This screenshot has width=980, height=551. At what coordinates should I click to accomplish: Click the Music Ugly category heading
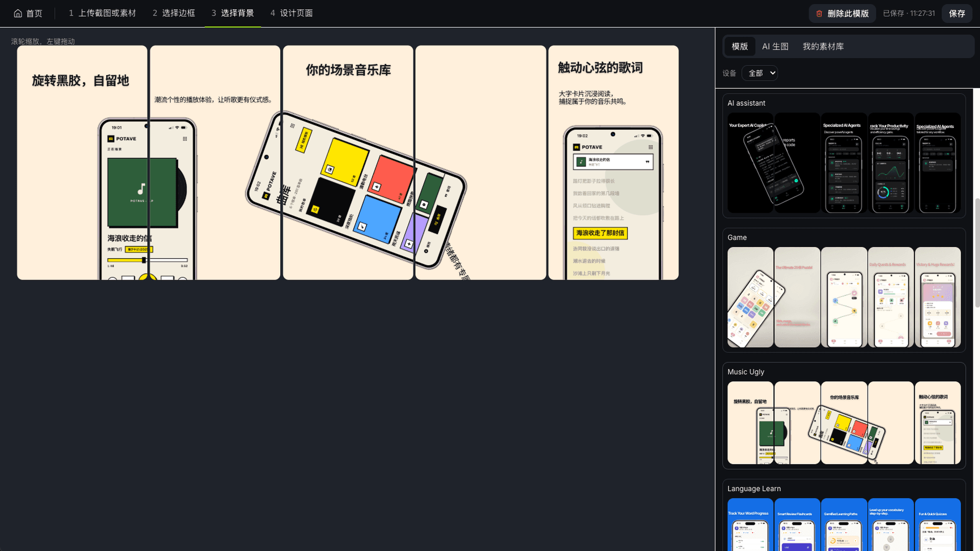pos(746,372)
